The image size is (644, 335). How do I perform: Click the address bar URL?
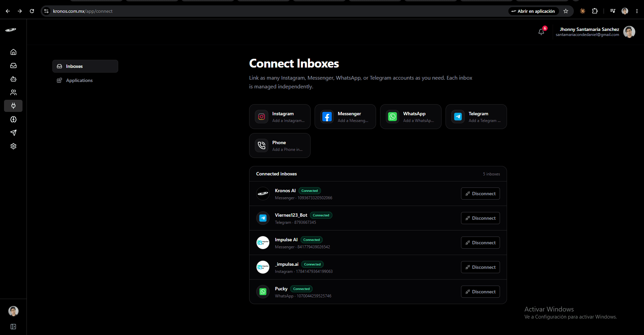pyautogui.click(x=83, y=11)
